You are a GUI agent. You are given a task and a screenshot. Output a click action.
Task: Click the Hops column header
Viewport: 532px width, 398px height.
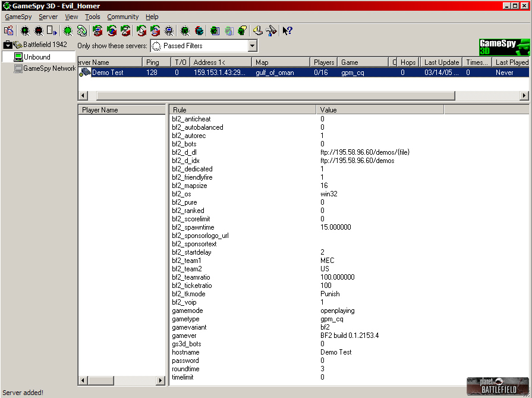click(408, 62)
